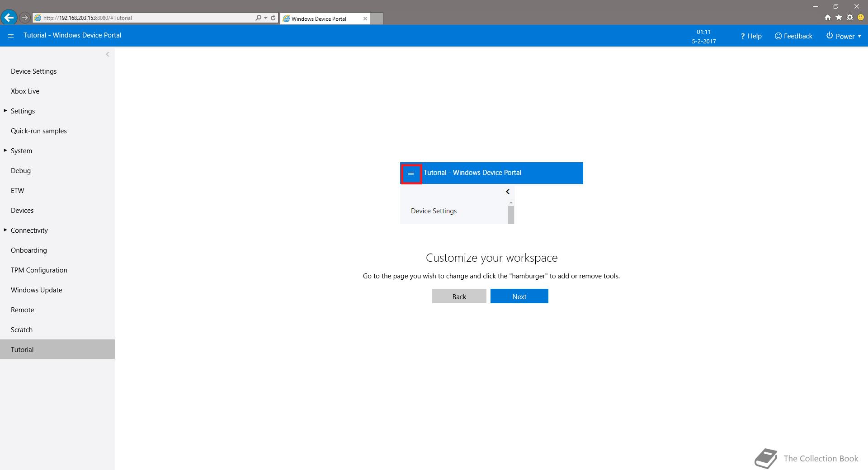Open the Feedback link in header
Viewport: 868px width, 470px height.
(793, 36)
